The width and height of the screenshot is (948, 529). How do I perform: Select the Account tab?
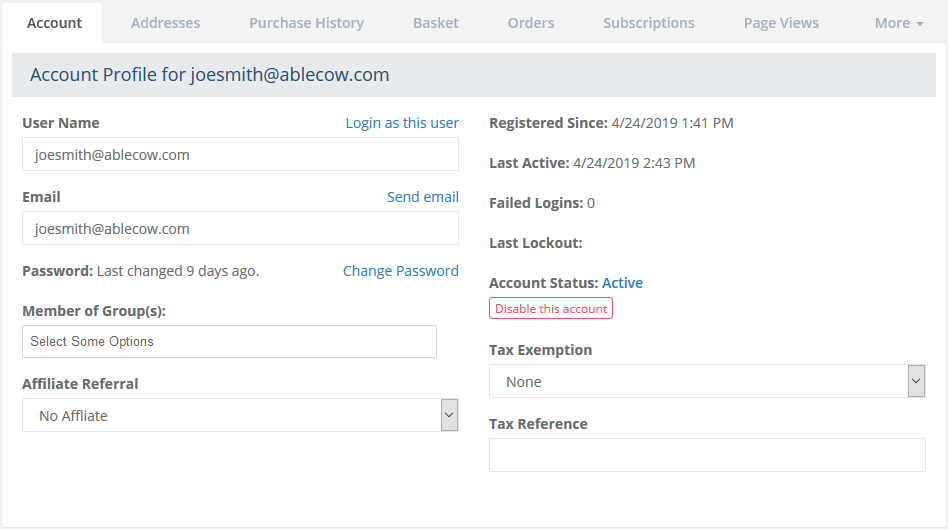[54, 22]
